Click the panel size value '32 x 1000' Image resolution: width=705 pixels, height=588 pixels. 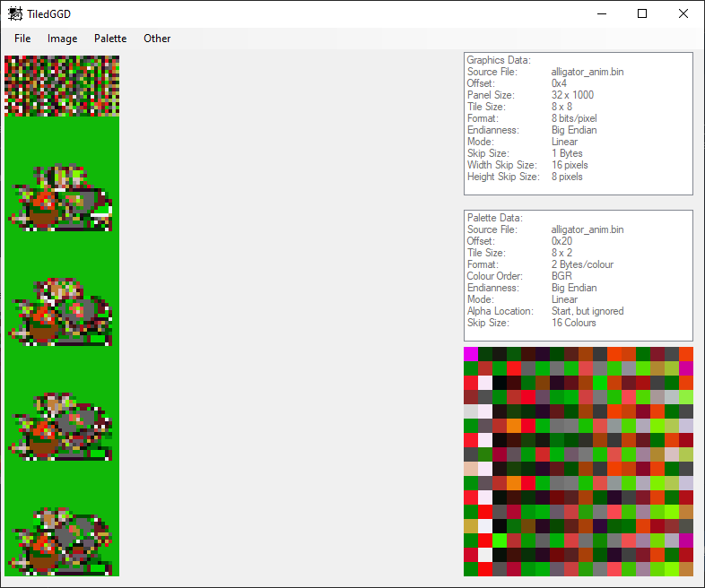(x=572, y=95)
